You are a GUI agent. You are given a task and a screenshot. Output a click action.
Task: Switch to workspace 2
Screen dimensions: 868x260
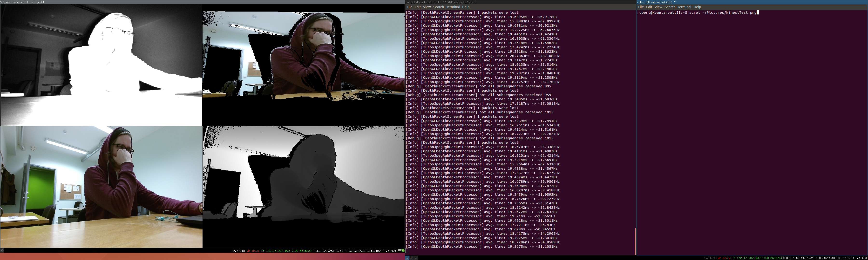411,258
